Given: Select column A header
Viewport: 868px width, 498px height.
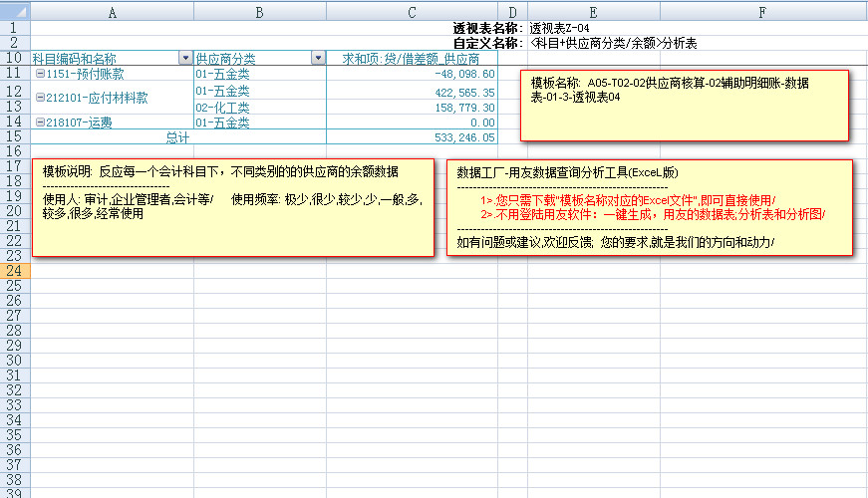Looking at the screenshot, I should 112,11.
